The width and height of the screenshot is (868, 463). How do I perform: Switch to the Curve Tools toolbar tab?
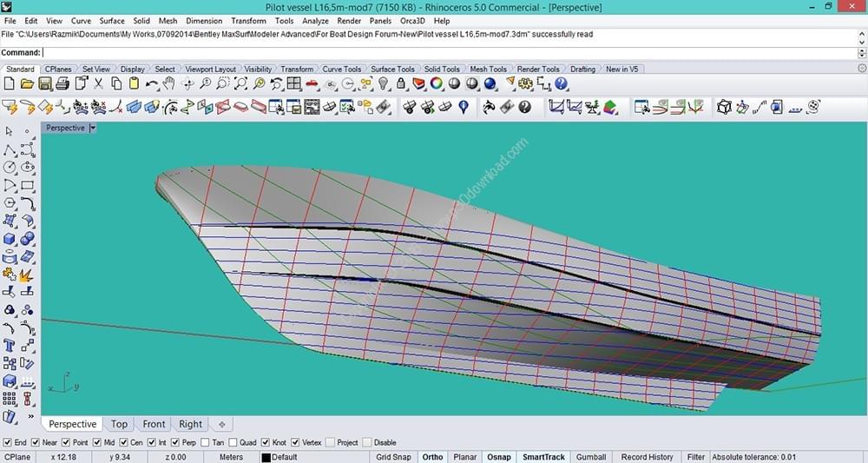[x=341, y=69]
